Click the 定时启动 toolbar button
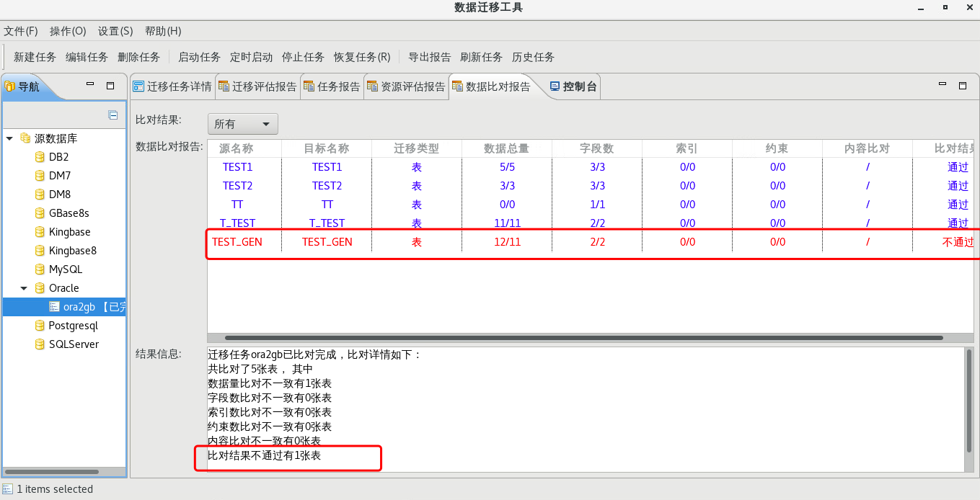Screen dimensions: 980x500 pyautogui.click(x=251, y=57)
